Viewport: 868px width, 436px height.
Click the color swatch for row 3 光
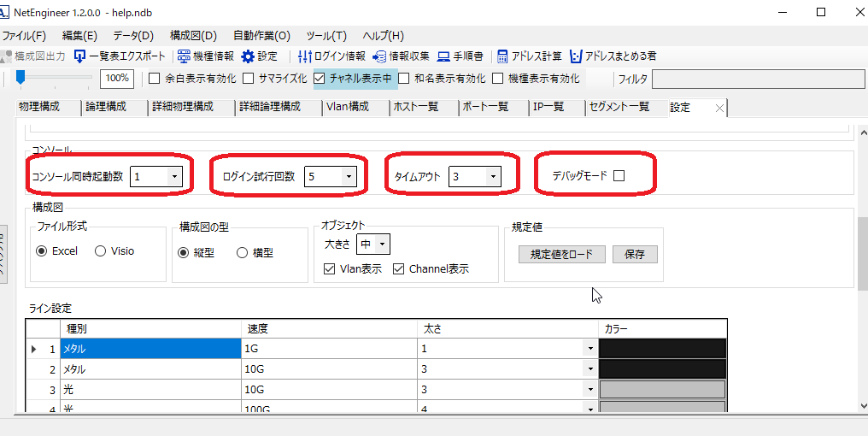click(662, 390)
